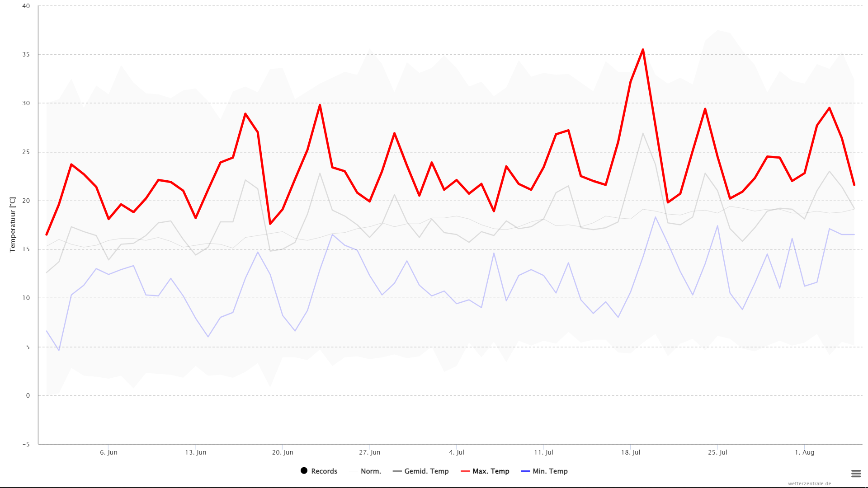Open the wetterzentrale.de credits link
The width and height of the screenshot is (868, 488).
809,483
